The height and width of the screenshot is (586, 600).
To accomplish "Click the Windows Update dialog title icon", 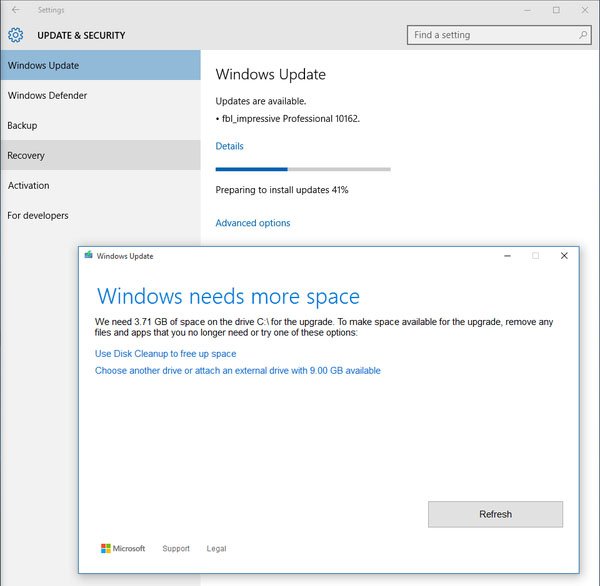I will tap(88, 255).
